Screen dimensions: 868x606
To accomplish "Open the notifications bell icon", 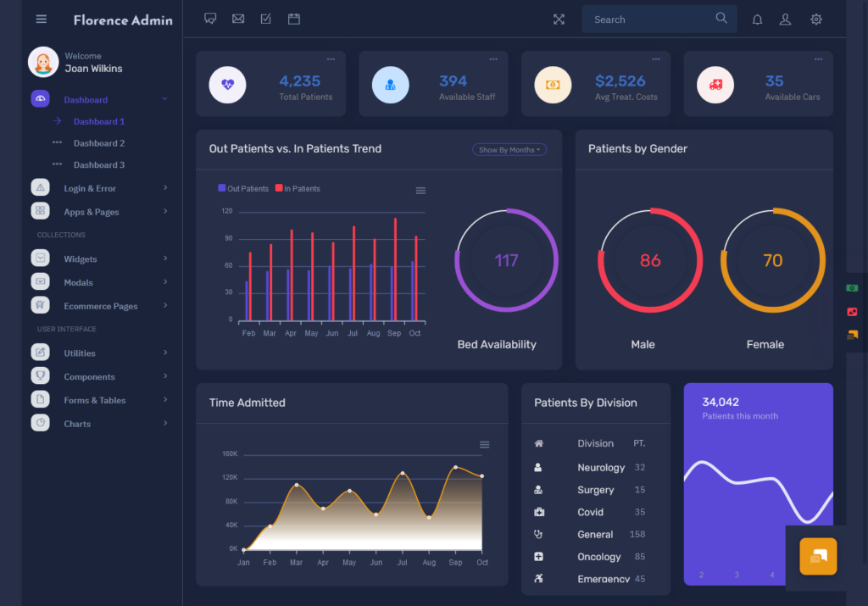I will [x=757, y=19].
